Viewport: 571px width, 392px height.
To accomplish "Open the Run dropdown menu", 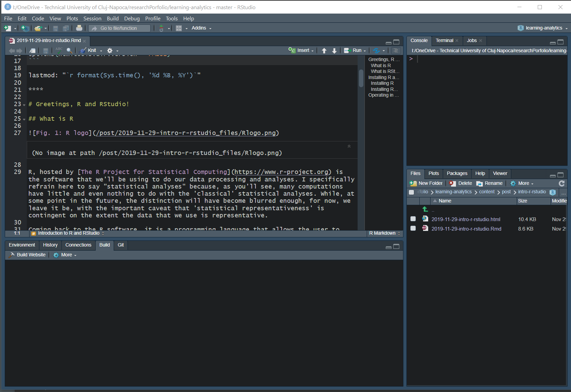I will pos(365,51).
